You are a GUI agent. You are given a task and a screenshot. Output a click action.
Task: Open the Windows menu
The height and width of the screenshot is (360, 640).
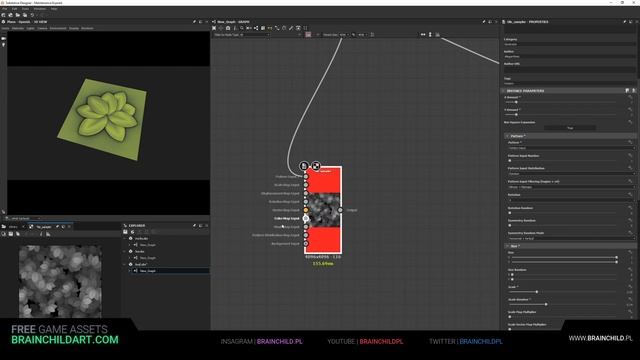click(40, 9)
